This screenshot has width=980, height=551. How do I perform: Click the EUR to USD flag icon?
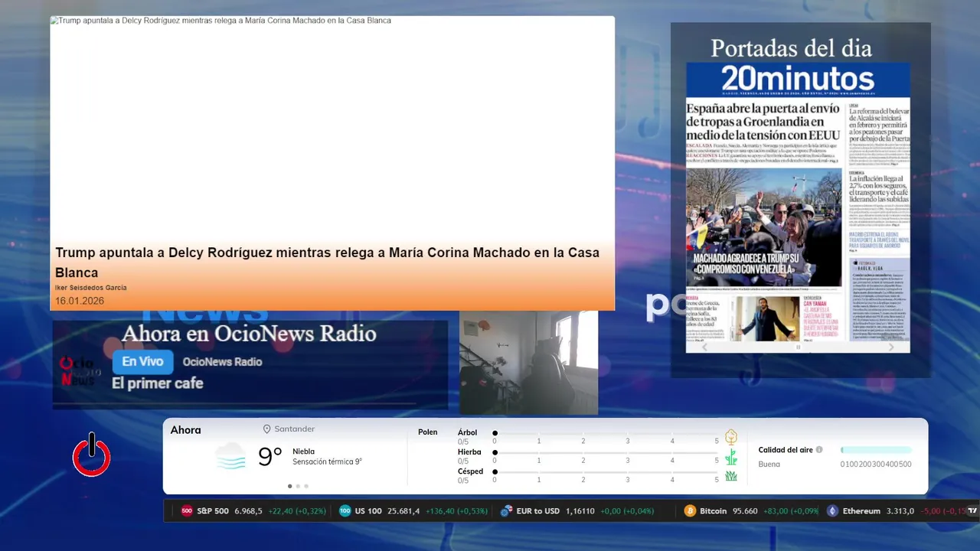(x=506, y=511)
